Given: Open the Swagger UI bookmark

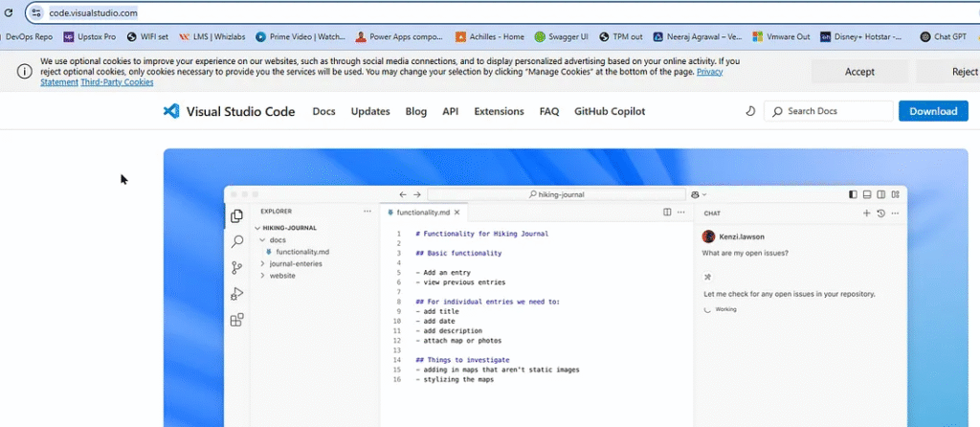Looking at the screenshot, I should (561, 37).
